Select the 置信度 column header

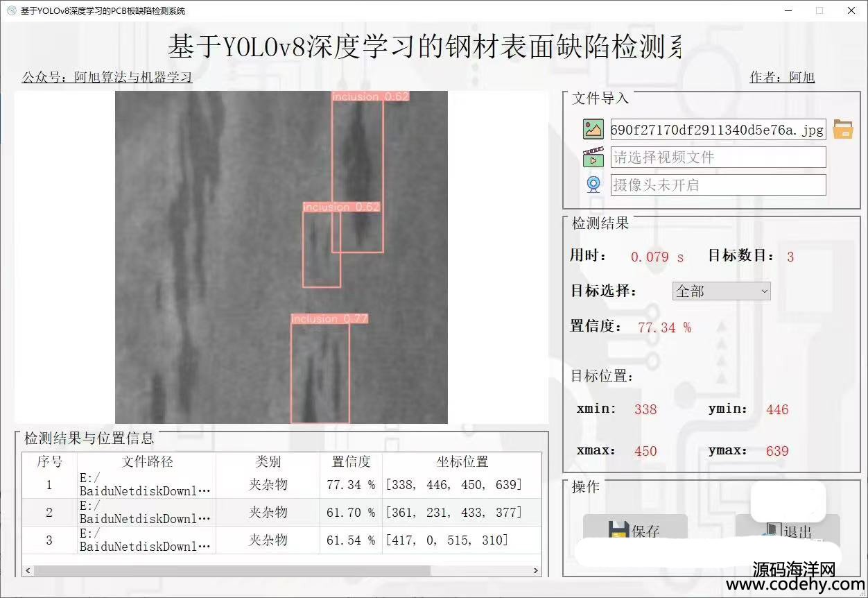coord(351,461)
